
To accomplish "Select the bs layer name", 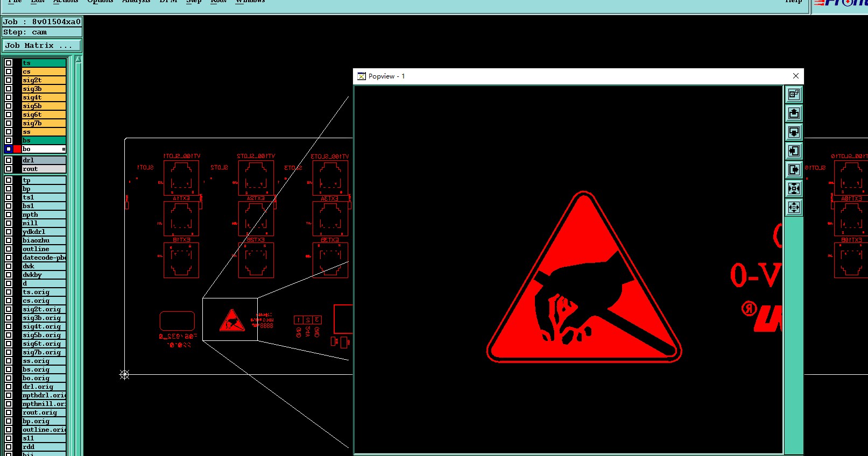I will click(44, 140).
